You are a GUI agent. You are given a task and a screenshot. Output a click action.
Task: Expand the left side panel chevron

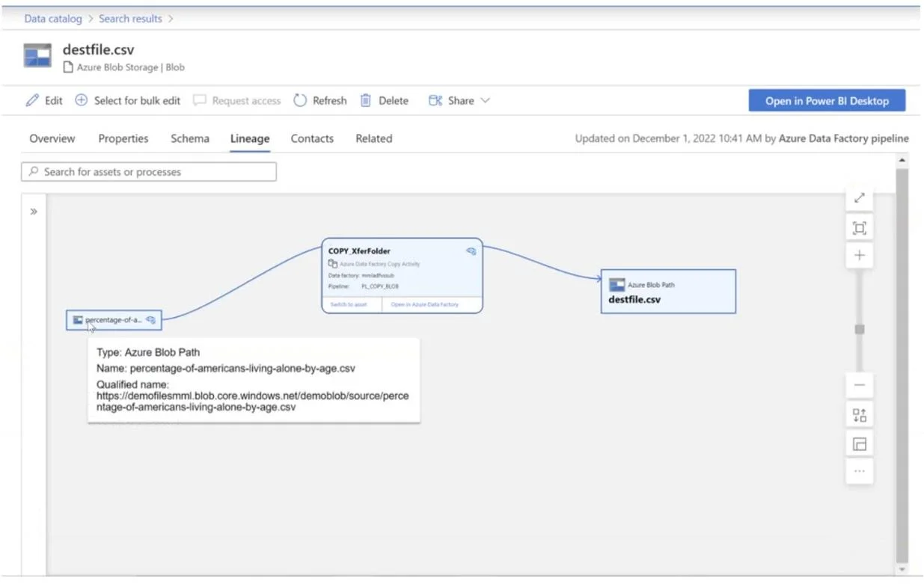(34, 212)
